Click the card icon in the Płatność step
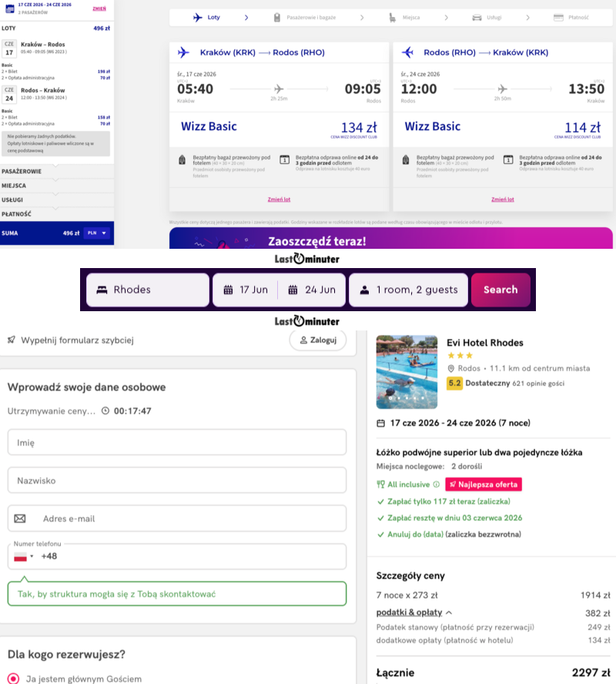616x684 pixels. (x=558, y=17)
